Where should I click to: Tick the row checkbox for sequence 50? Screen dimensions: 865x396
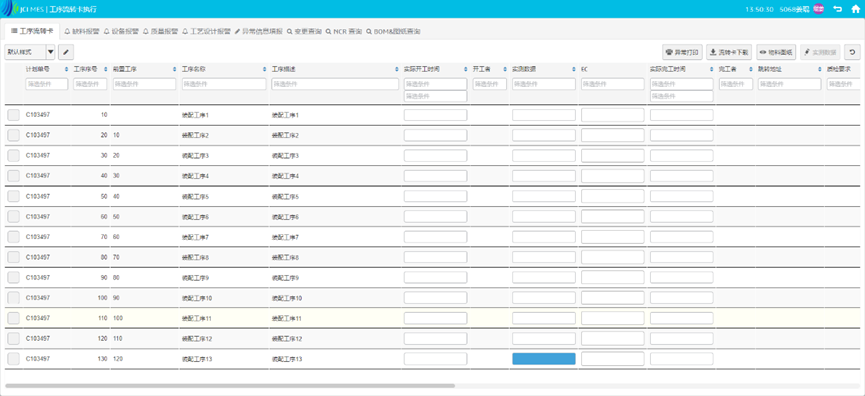pyautogui.click(x=13, y=196)
